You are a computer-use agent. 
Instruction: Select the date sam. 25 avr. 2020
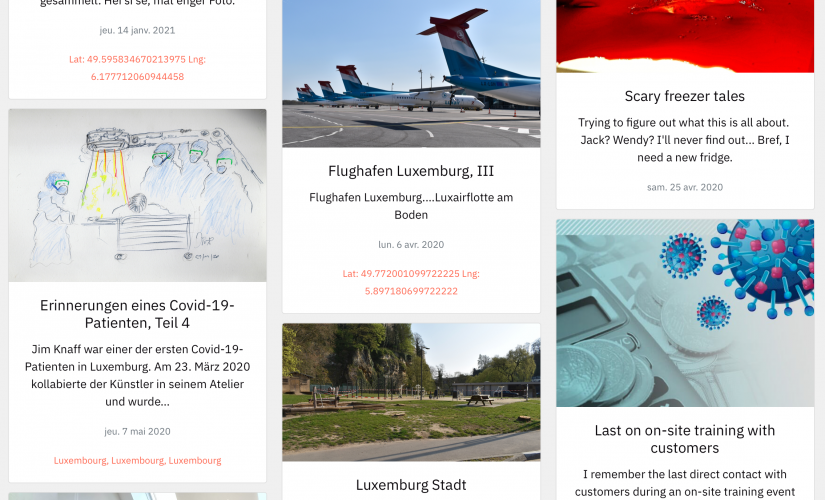(x=685, y=187)
